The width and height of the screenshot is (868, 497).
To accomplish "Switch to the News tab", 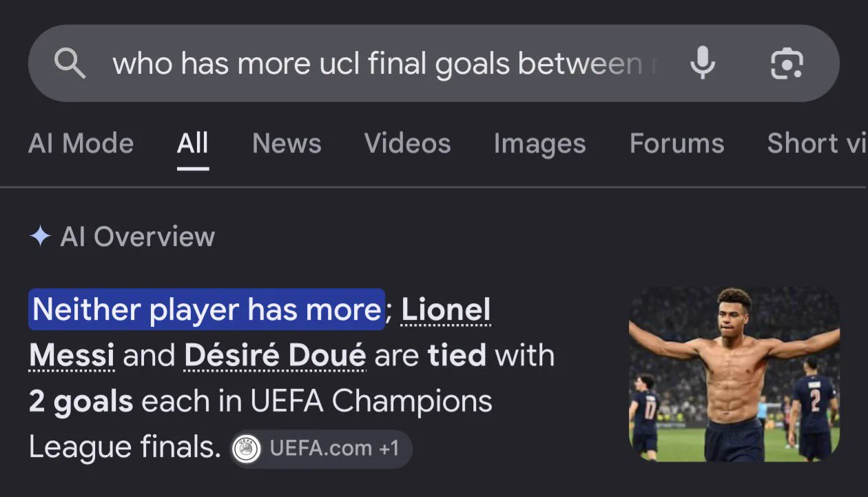I will click(287, 143).
